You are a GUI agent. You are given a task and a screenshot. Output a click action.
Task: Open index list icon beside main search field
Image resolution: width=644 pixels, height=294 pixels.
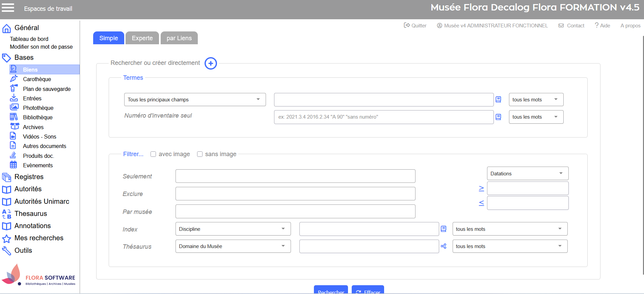[498, 100]
